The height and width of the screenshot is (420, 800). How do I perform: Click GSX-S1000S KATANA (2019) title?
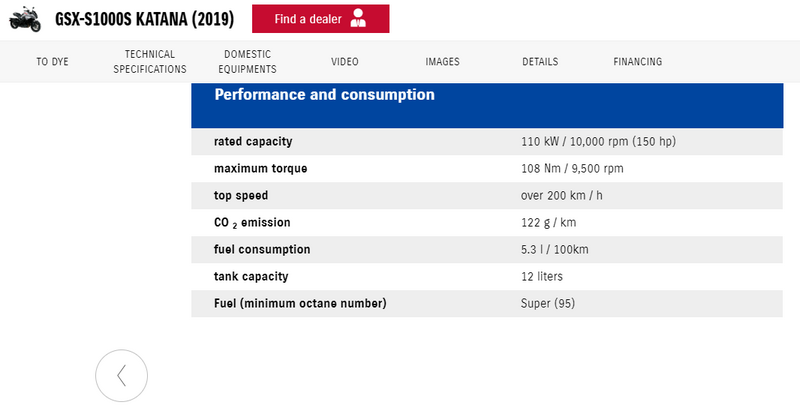[x=144, y=19]
